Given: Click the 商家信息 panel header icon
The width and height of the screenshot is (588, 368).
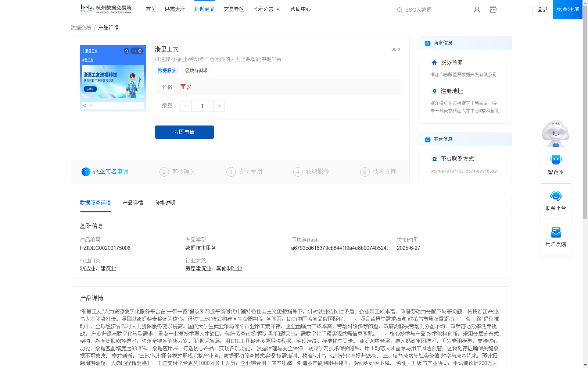Looking at the screenshot, I should [x=428, y=43].
